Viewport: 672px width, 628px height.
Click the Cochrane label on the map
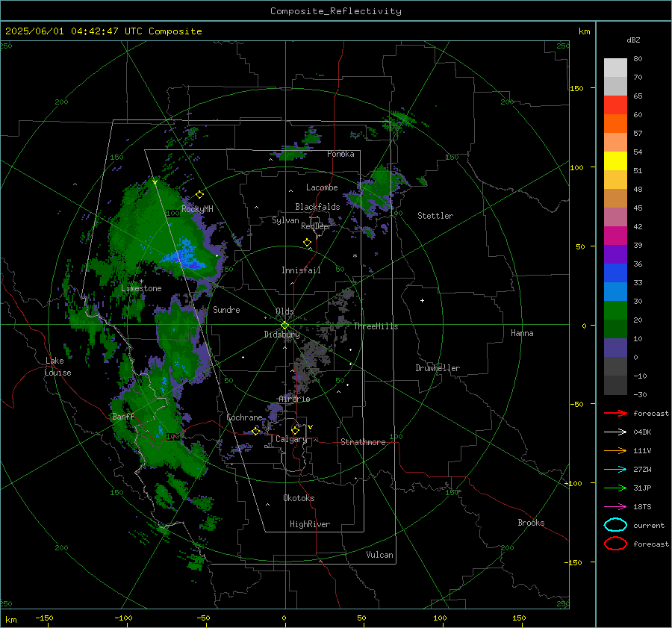244,417
